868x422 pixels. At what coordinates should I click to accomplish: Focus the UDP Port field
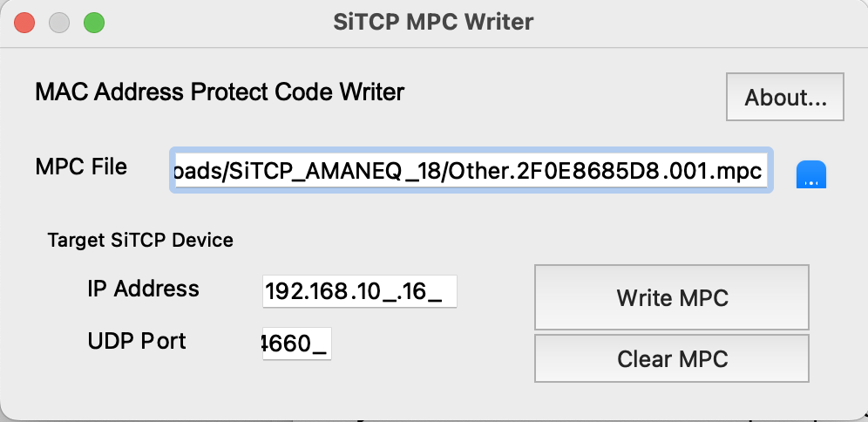pos(295,345)
